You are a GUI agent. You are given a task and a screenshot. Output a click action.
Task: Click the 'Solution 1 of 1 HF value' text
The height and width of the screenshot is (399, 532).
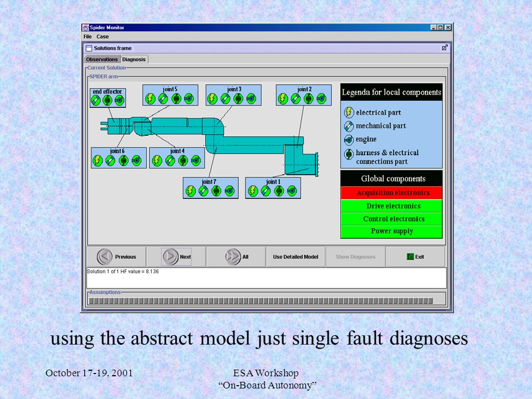pyautogui.click(x=123, y=272)
